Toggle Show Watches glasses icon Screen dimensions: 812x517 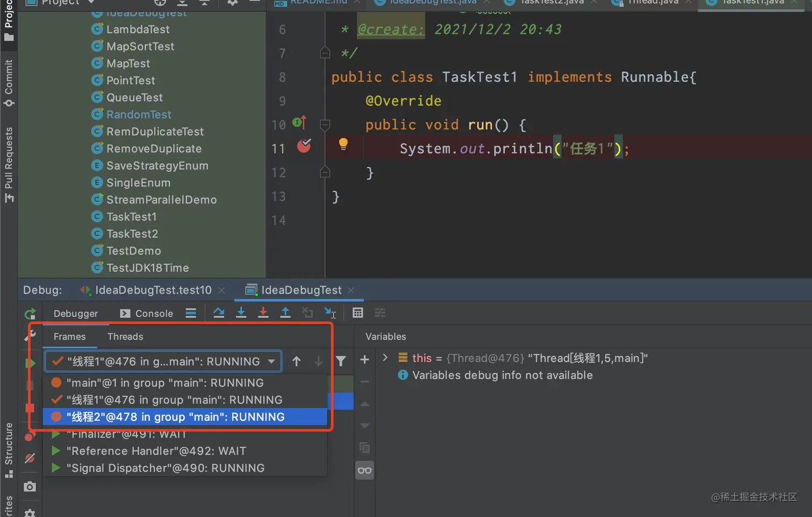pyautogui.click(x=365, y=470)
